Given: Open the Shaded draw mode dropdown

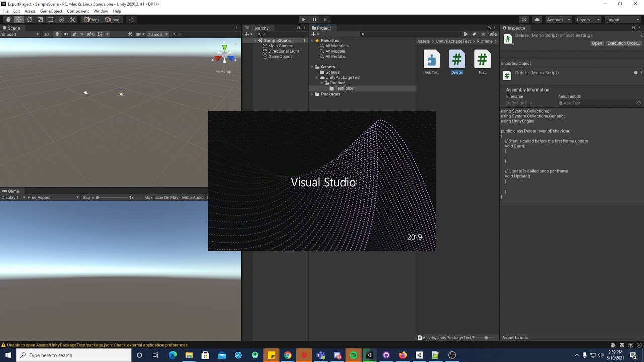Looking at the screenshot, I should (x=20, y=34).
